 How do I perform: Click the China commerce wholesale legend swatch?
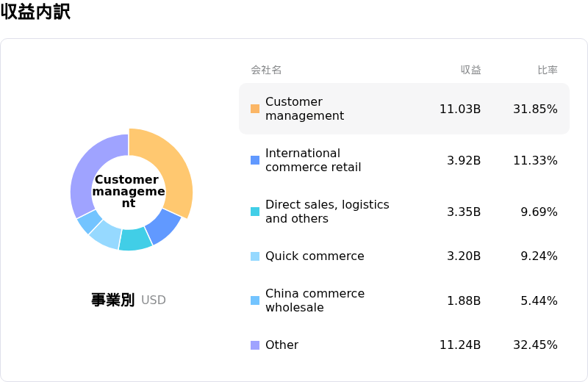click(255, 300)
